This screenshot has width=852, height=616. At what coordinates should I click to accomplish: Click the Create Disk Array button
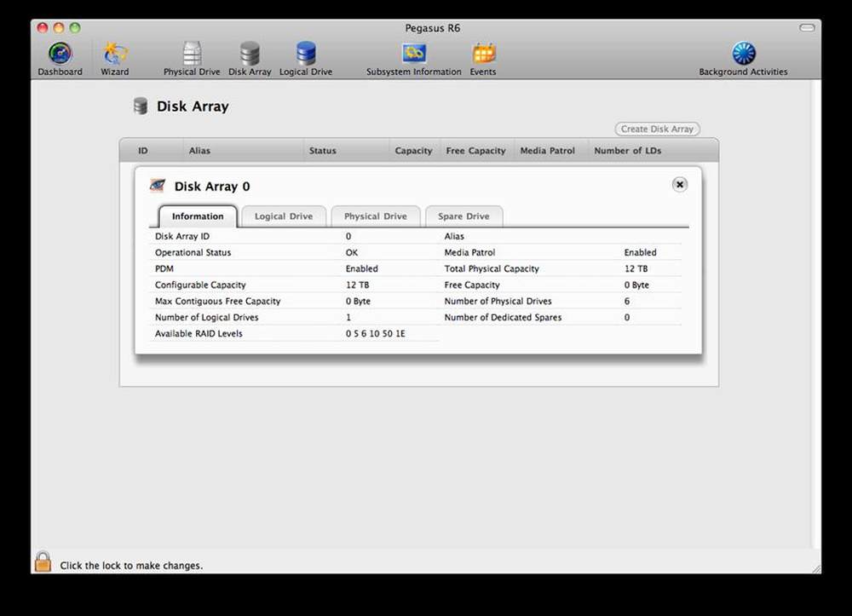[x=657, y=129]
